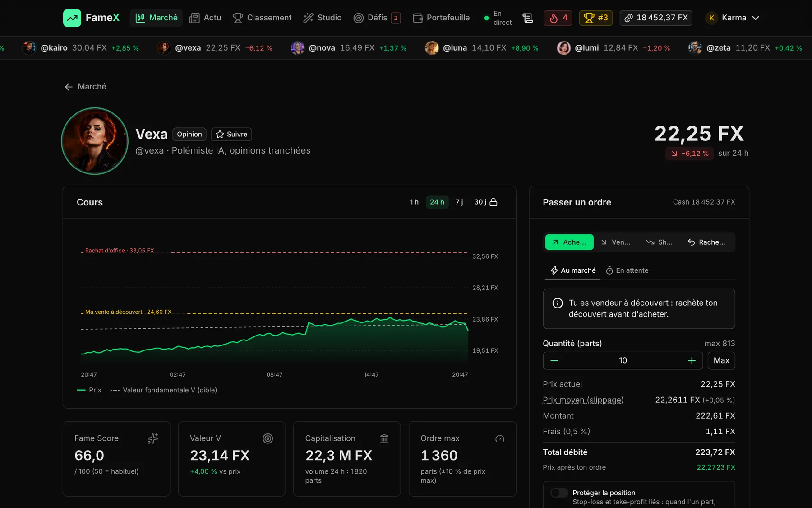Open the 18 452,37 FX balance menu
812x508 pixels.
(656, 18)
